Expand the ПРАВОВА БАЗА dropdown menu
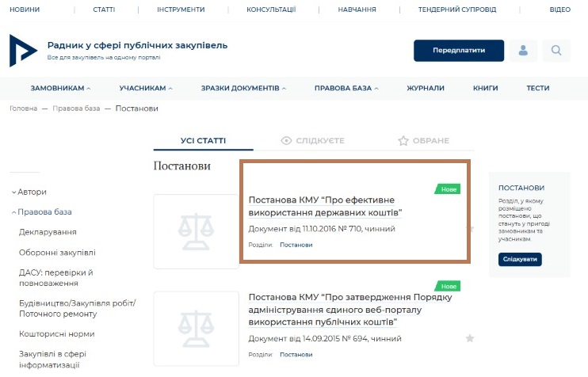This screenshot has height=377, width=588. 346,88
